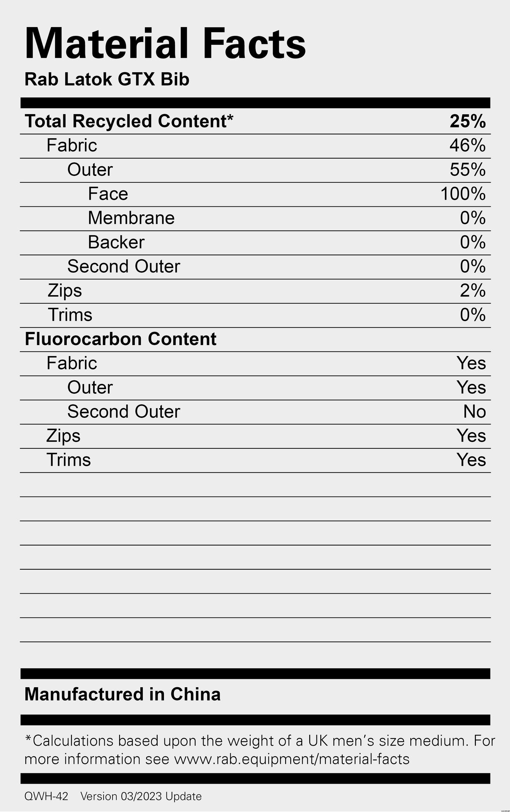Select the Zips row under Fluorocarbon Content

pyautogui.click(x=255, y=436)
